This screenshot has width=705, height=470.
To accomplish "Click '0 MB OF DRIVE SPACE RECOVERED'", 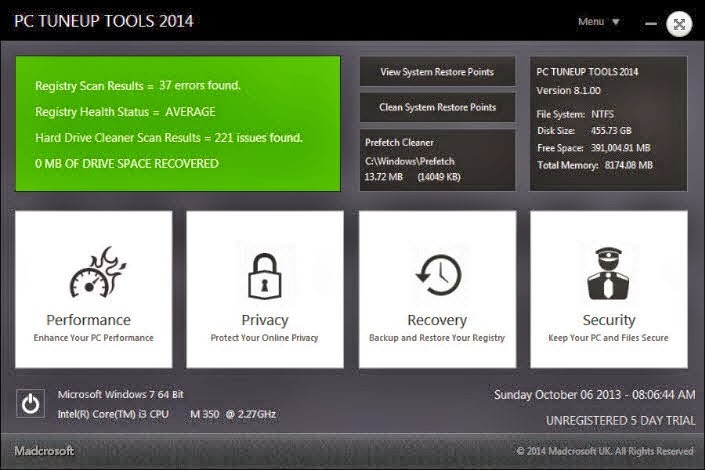I will click(126, 164).
